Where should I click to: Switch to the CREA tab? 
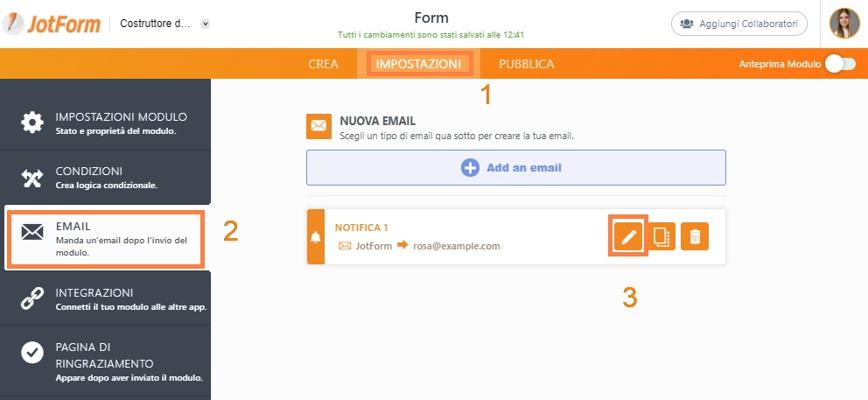coord(323,64)
